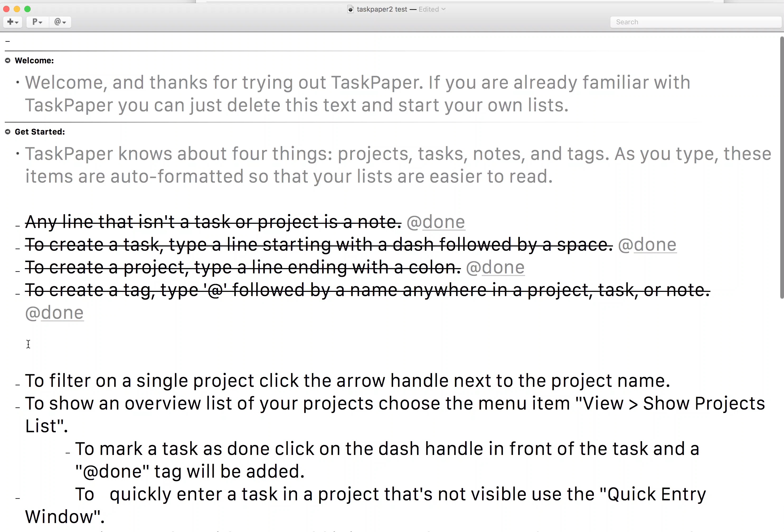Click the Get Started project arrow handle
Viewport: 784px width, 532px height.
[8, 132]
